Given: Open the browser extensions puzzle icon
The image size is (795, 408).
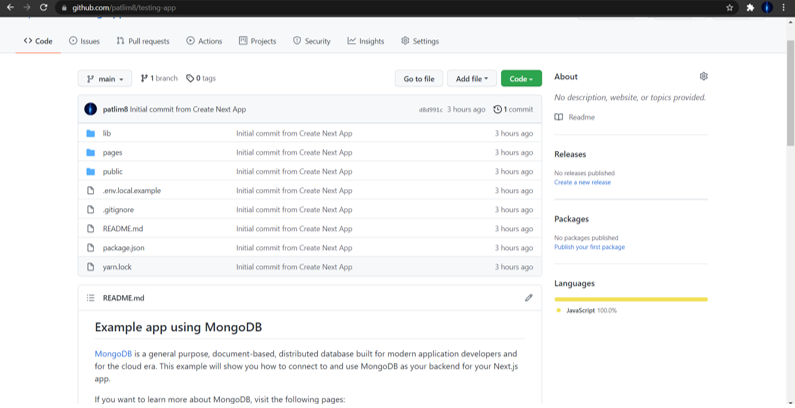Looking at the screenshot, I should (x=750, y=8).
